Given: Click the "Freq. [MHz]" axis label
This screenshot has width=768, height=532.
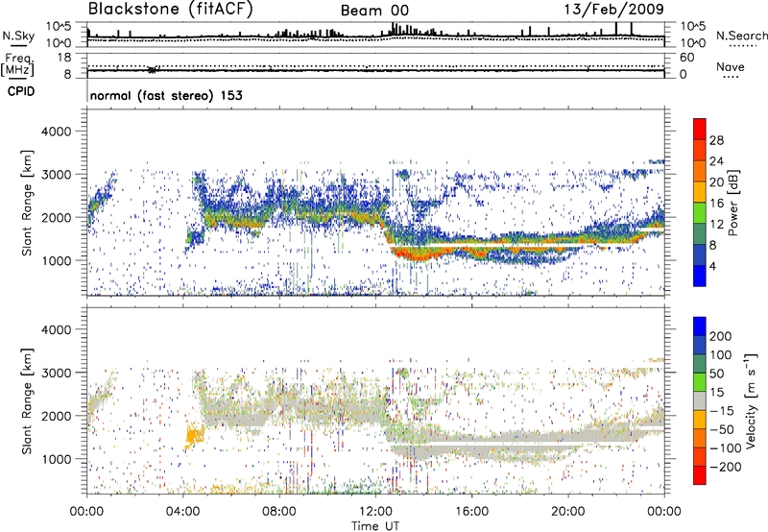Looking at the screenshot, I should 17,64.
